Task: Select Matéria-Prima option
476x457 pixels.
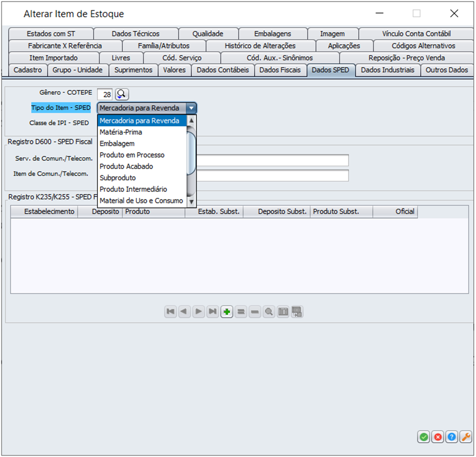Action: coord(142,132)
